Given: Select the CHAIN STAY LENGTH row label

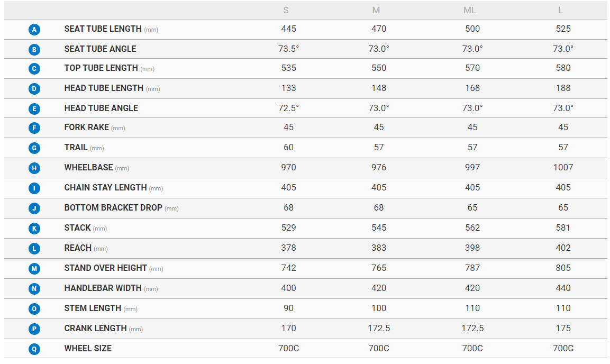Looking at the screenshot, I should pyautogui.click(x=105, y=188).
